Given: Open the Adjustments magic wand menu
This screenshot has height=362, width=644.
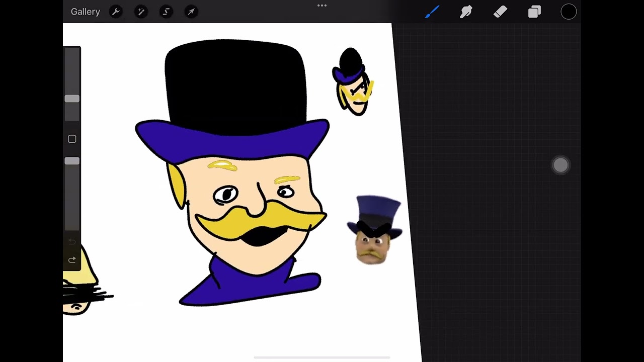Looking at the screenshot, I should 141,12.
